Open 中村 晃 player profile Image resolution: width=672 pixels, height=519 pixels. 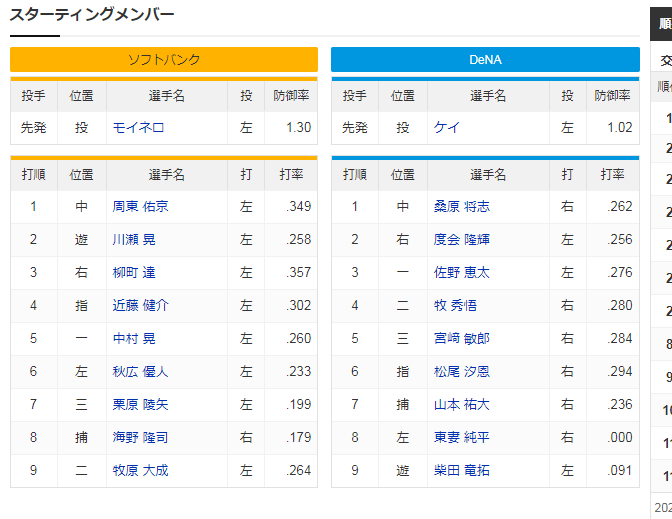134,339
